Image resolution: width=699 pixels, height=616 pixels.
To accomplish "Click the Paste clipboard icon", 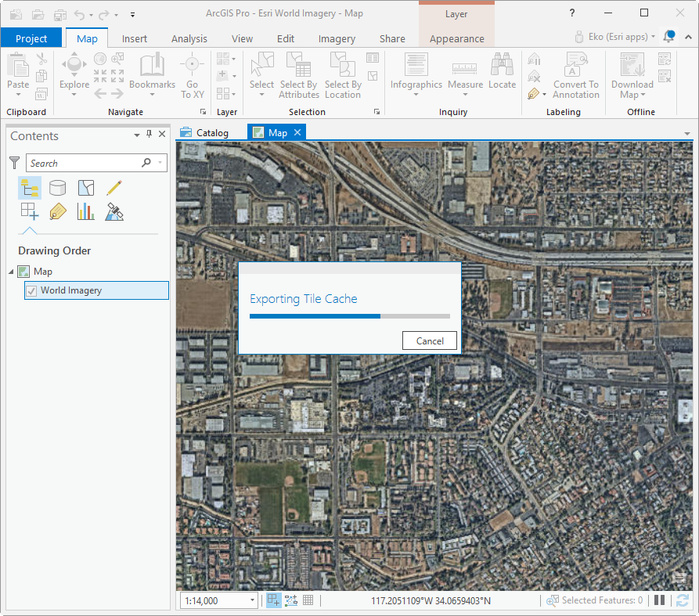I will tap(18, 66).
